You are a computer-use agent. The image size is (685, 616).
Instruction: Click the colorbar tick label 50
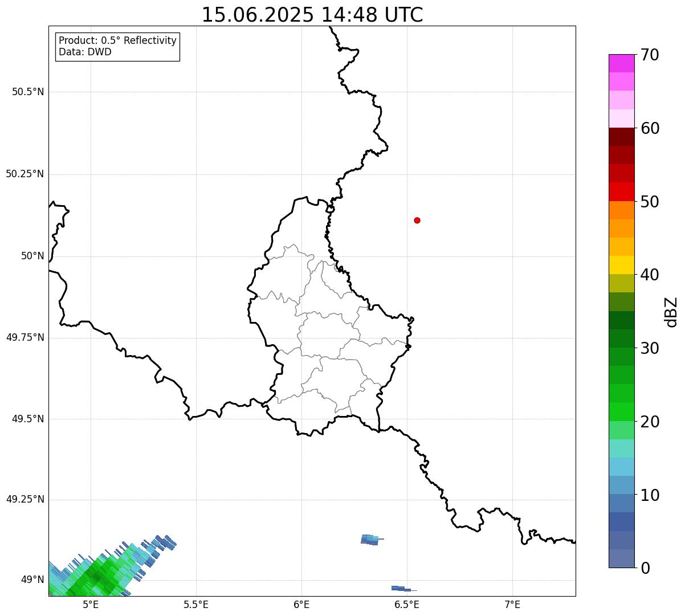coord(650,202)
